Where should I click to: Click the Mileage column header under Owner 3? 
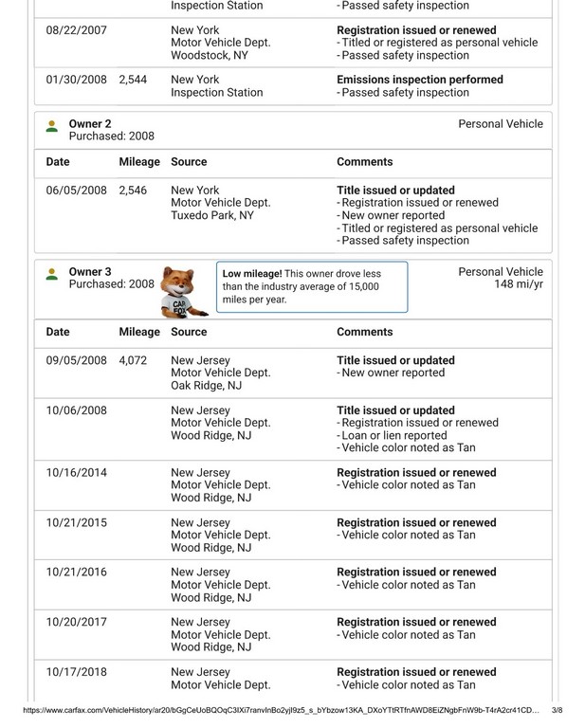(x=139, y=333)
